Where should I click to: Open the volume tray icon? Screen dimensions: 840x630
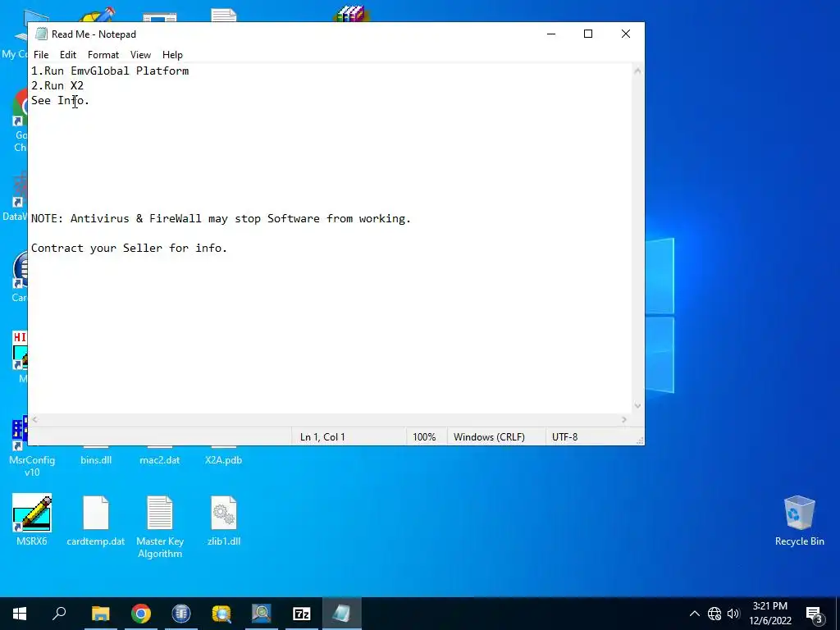(733, 614)
